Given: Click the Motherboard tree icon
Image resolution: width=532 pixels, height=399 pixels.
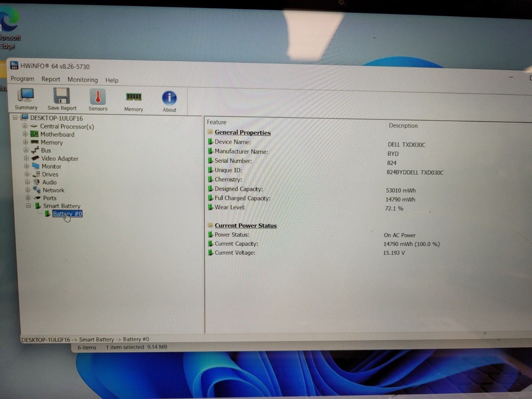Looking at the screenshot, I should click(x=34, y=134).
